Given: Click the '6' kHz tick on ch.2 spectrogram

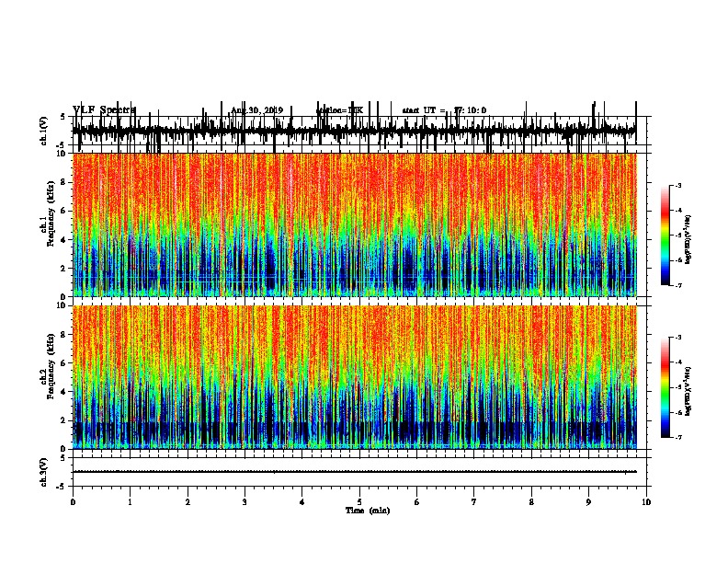Looking at the screenshot, I should pyautogui.click(x=63, y=363).
